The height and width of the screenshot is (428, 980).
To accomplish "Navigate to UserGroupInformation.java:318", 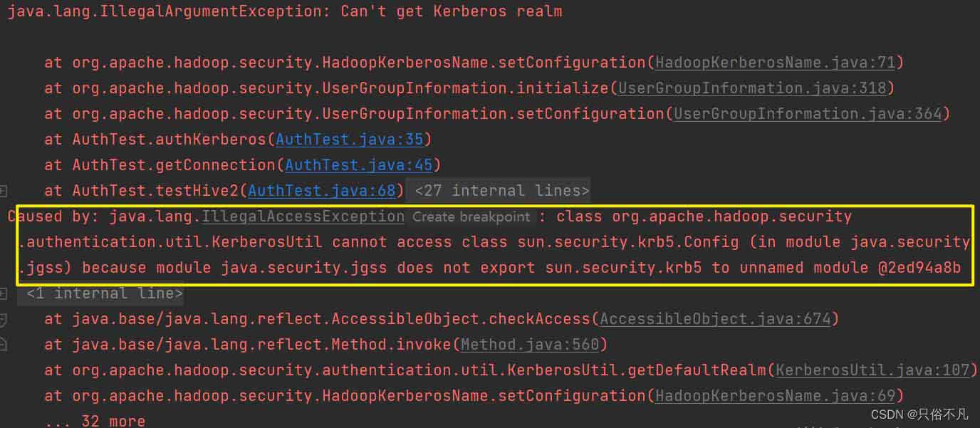I will [752, 88].
